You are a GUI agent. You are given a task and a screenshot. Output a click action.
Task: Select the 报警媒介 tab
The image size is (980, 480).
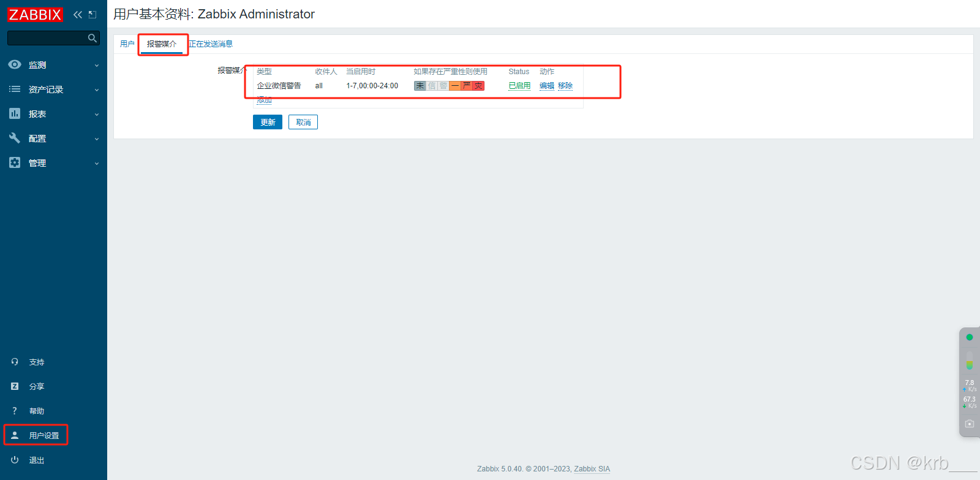162,44
